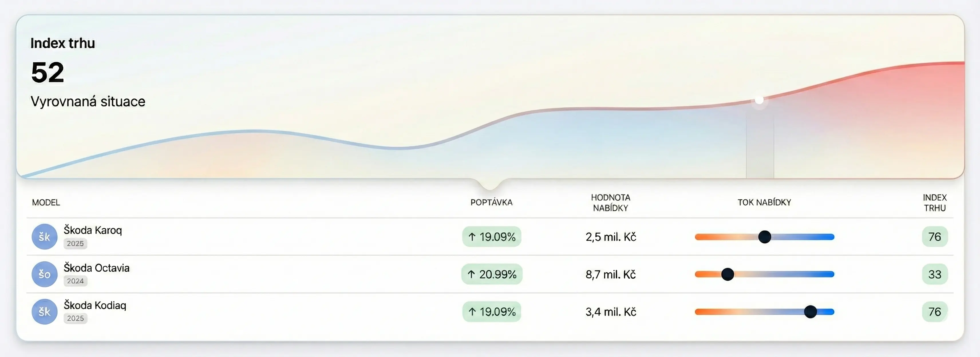The height and width of the screenshot is (357, 980).
Task: Click the Škoda Karoq avatar icon
Action: point(45,237)
